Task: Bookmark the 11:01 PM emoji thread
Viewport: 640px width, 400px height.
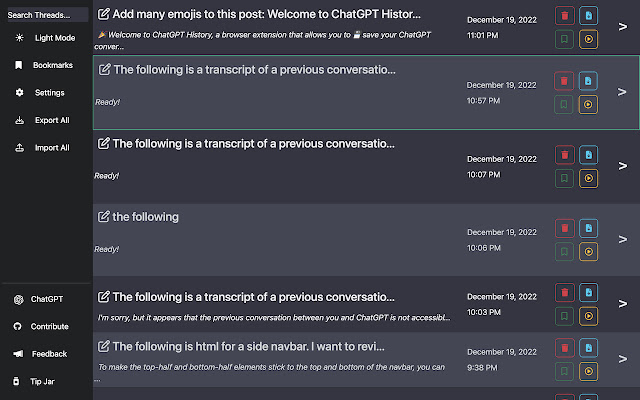Action: pos(565,40)
